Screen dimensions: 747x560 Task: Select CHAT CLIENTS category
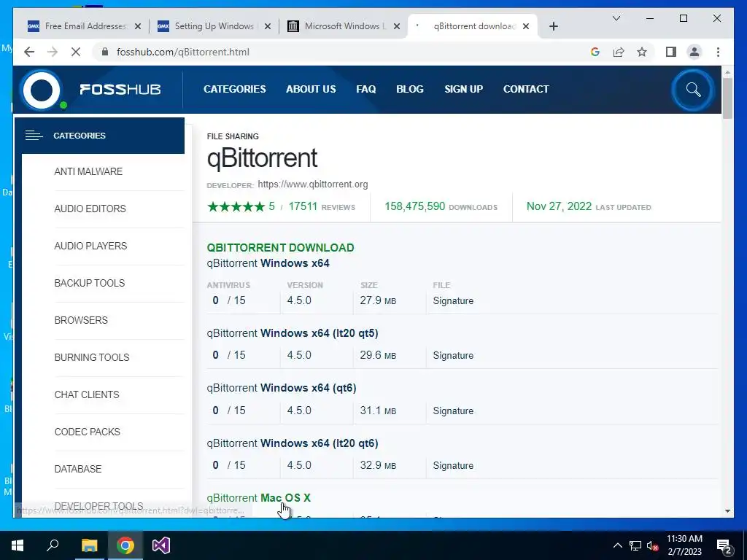click(87, 394)
